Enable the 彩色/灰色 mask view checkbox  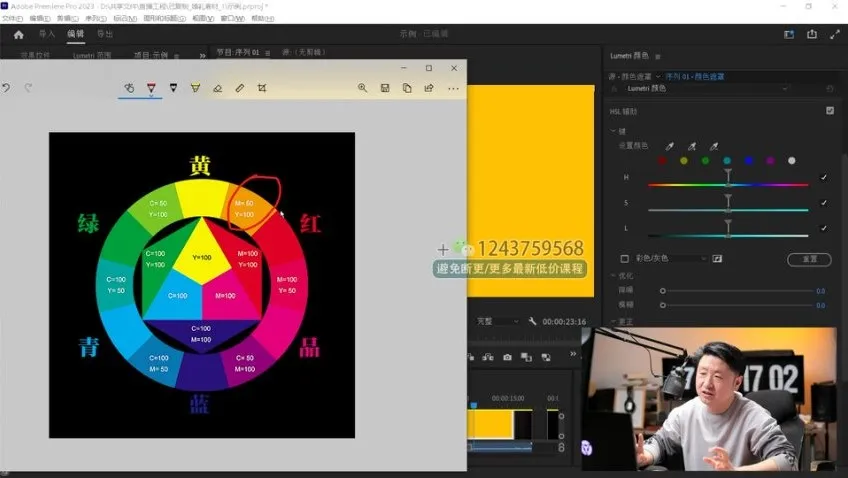coord(625,258)
